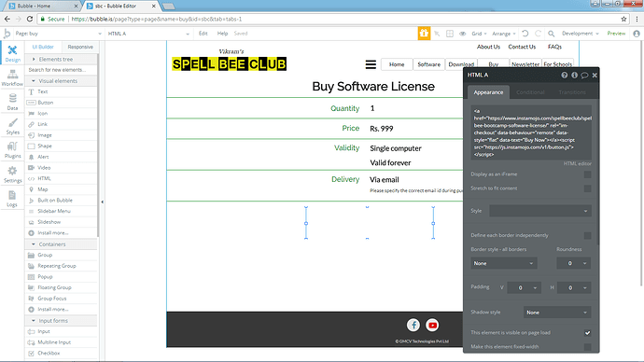Toggle Make this element fixed-width checkbox
Viewport: 644px width, 362px height.
click(x=588, y=347)
